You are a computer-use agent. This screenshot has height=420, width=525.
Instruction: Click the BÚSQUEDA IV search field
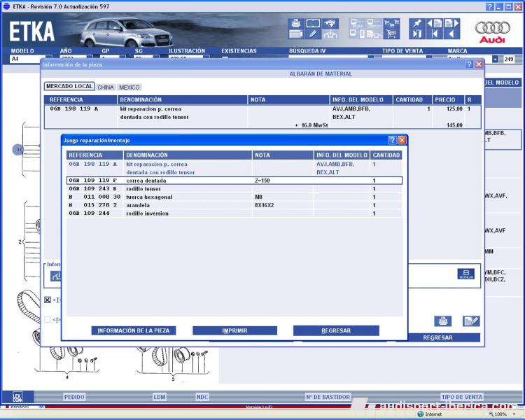pos(328,57)
